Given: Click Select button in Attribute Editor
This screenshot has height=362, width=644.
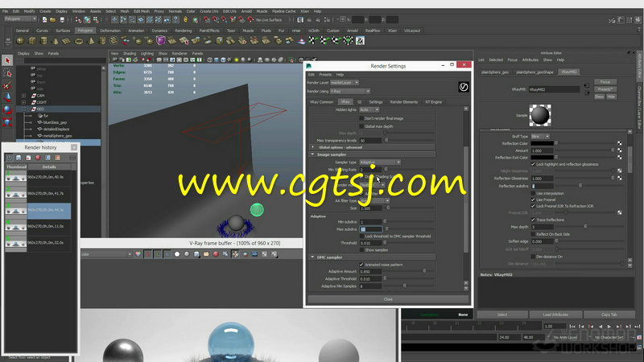Looking at the screenshot, I should click(502, 315).
